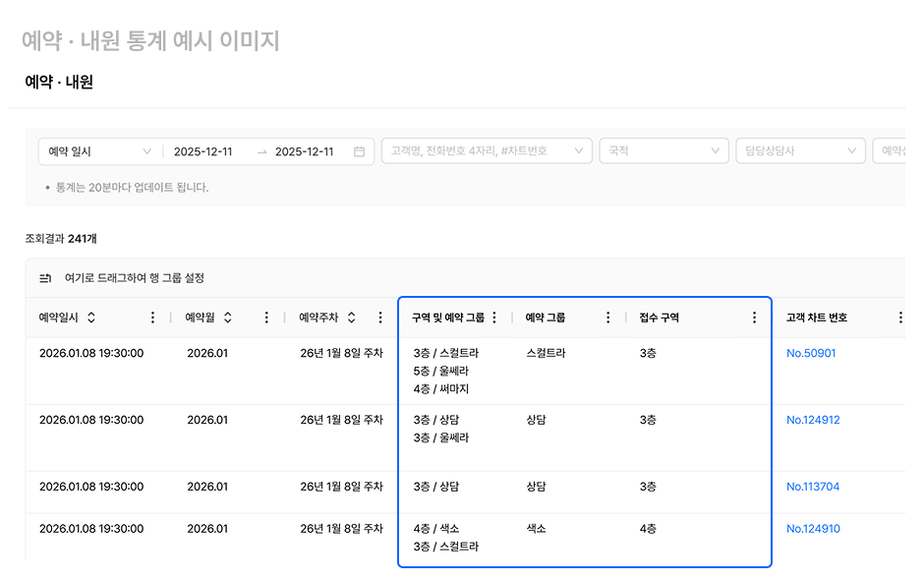Select cell text 4층 / 색소
The height and width of the screenshot is (581, 924).
click(x=436, y=529)
